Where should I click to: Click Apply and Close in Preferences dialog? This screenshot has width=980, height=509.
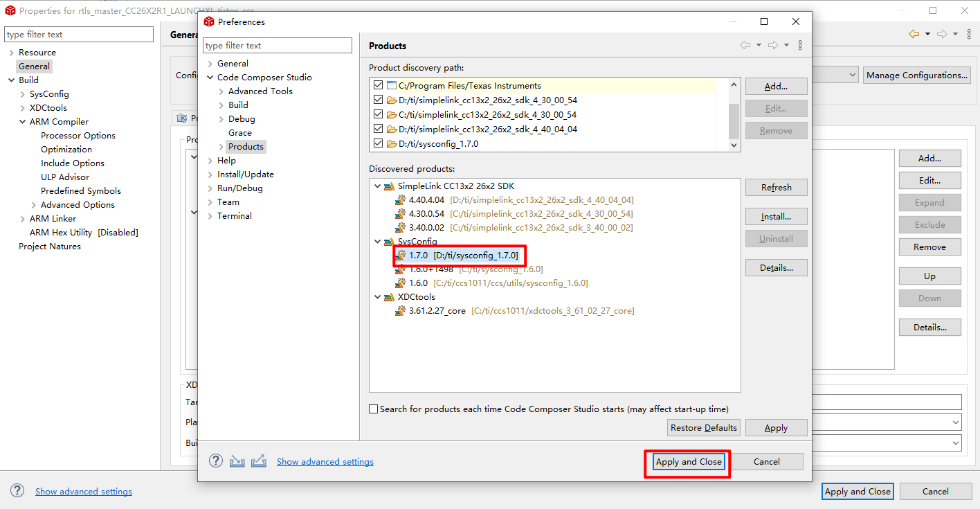(x=689, y=462)
